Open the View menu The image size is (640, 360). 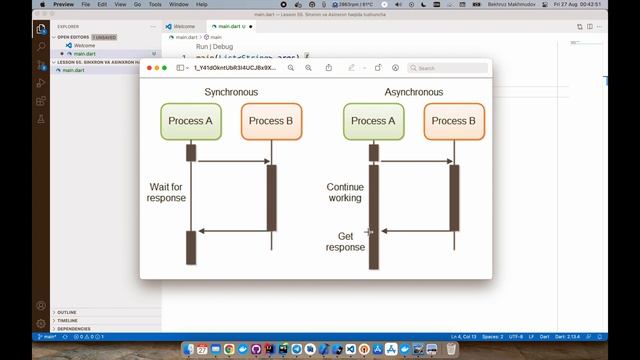pyautogui.click(x=120, y=4)
